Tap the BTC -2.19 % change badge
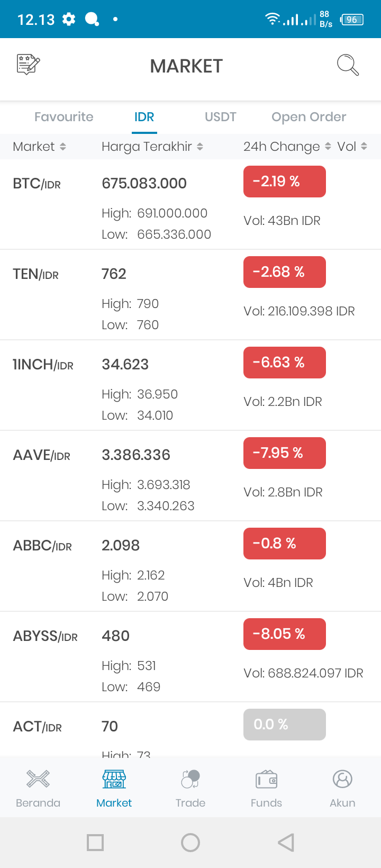Viewport: 381px width, 868px height. point(285,182)
